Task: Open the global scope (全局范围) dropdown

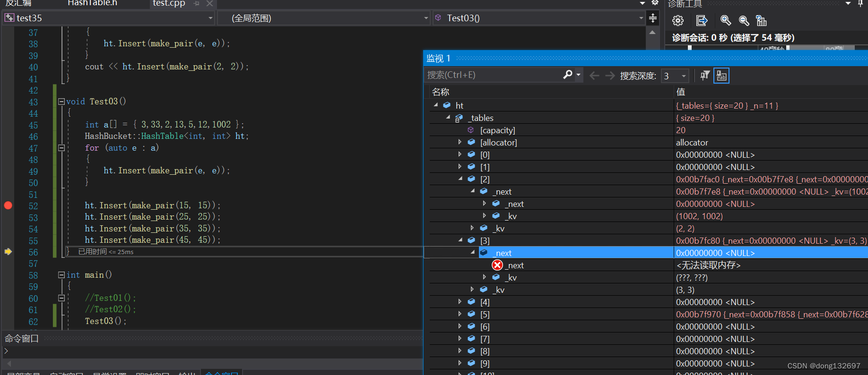Action: tap(426, 18)
